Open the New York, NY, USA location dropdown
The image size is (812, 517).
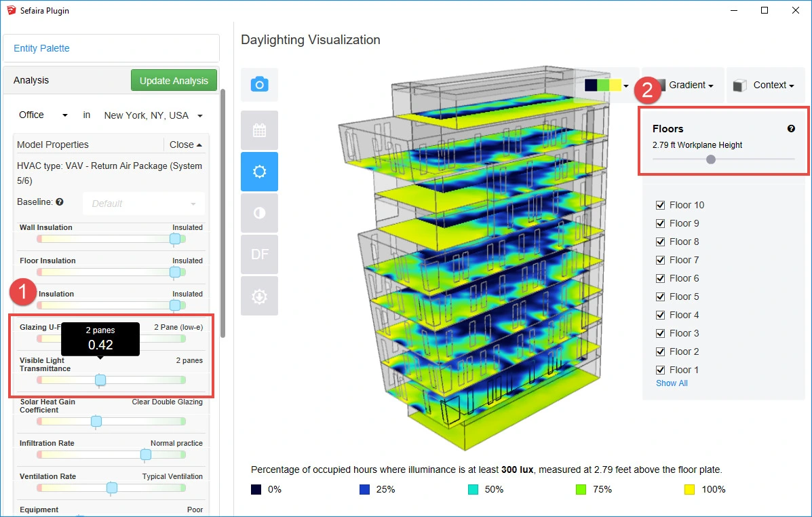pyautogui.click(x=153, y=115)
